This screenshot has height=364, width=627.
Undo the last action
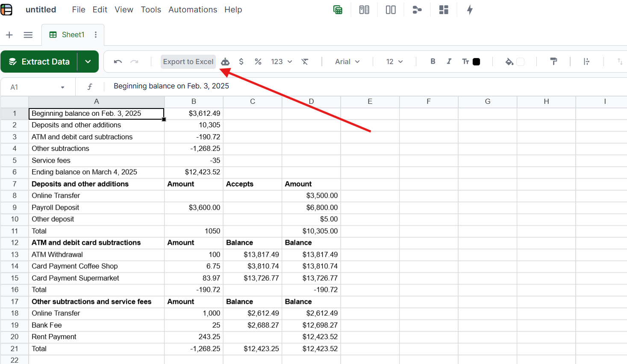pos(118,62)
